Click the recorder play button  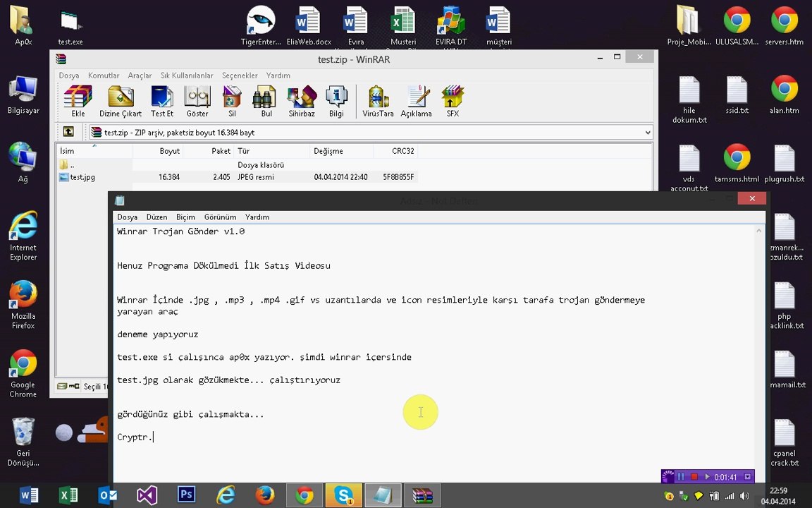click(707, 476)
